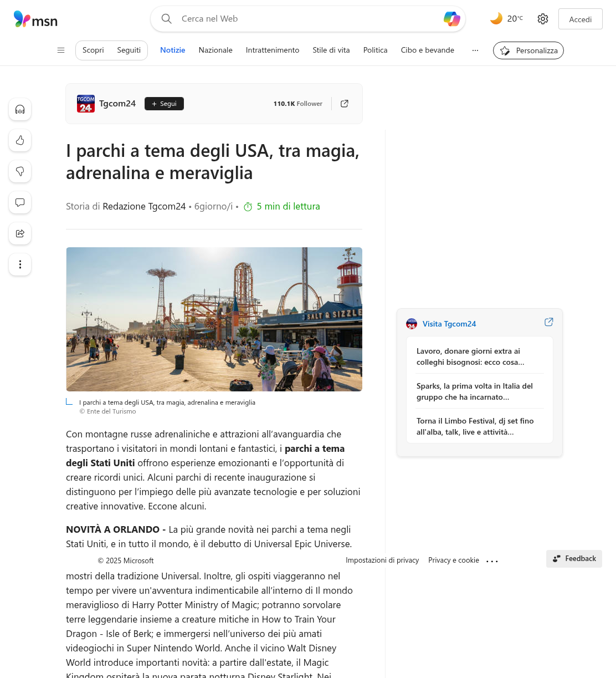The height and width of the screenshot is (678, 616).
Task: Click the Feedback button
Action: click(574, 559)
